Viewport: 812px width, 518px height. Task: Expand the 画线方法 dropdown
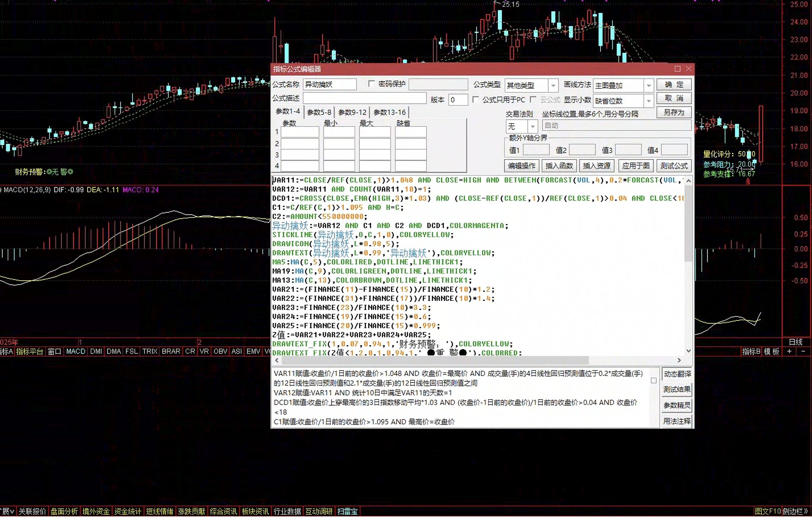point(649,86)
